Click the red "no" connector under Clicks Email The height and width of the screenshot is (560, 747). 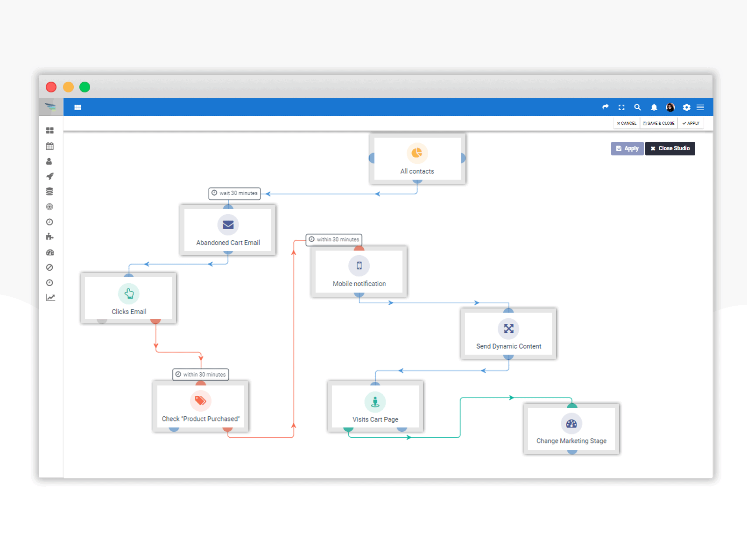(x=155, y=321)
